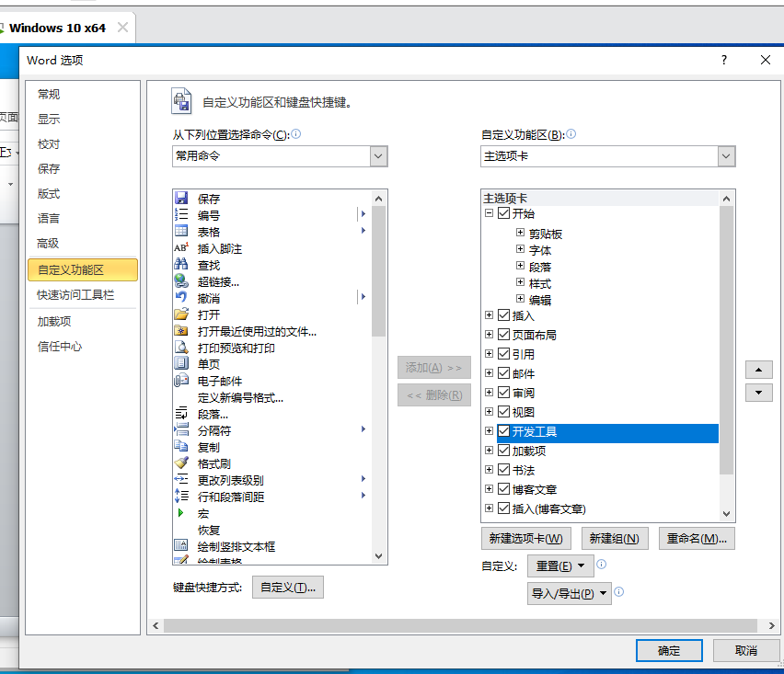Click the info icon next to 导入/导出

[619, 592]
